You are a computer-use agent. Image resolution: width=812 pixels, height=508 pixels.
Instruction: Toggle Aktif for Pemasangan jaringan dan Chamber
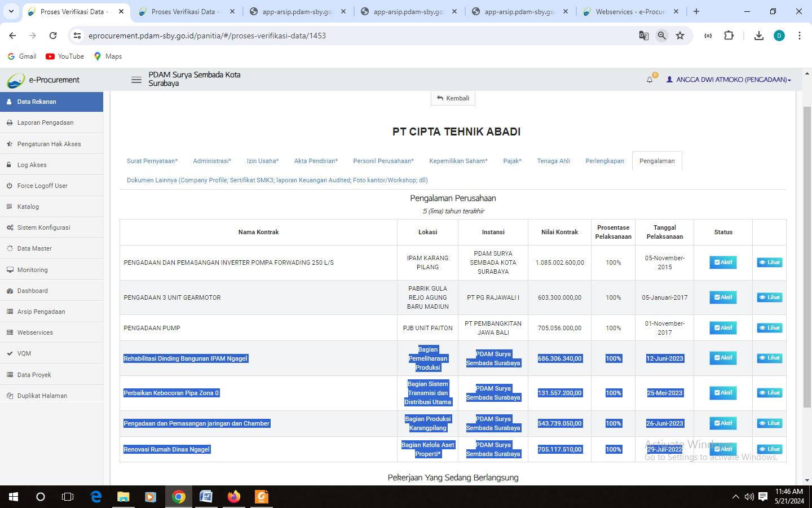tap(723, 423)
